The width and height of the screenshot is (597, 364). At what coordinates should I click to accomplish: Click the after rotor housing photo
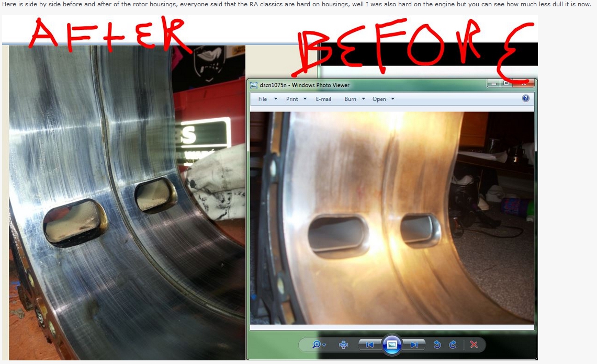point(127,202)
